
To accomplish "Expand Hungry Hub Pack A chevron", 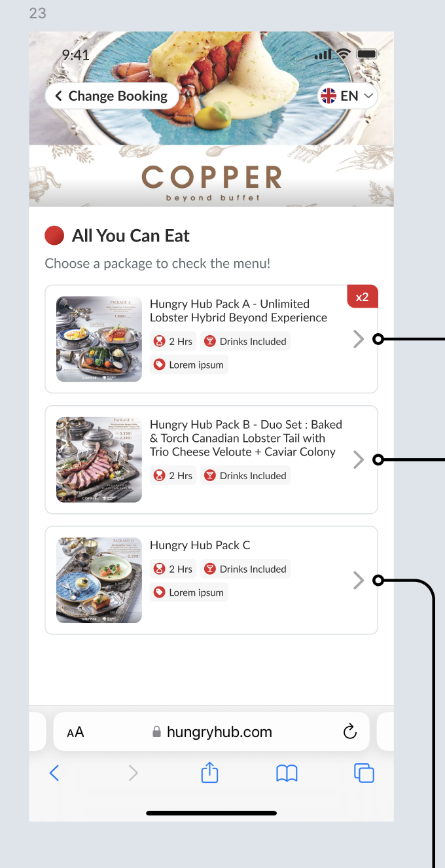I will point(358,339).
